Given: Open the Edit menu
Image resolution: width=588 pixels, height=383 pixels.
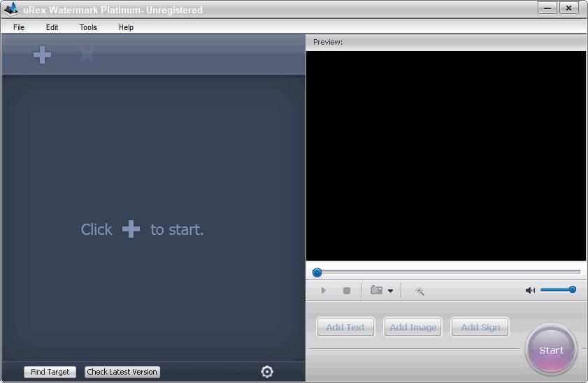Looking at the screenshot, I should pos(52,27).
